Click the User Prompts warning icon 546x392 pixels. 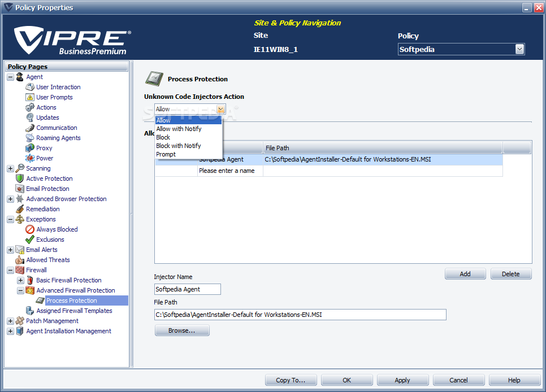coord(30,97)
